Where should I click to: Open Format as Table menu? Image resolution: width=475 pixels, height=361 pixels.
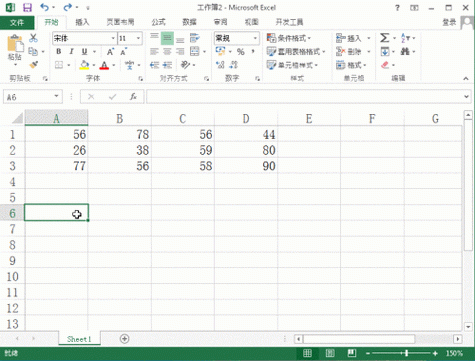pyautogui.click(x=295, y=52)
